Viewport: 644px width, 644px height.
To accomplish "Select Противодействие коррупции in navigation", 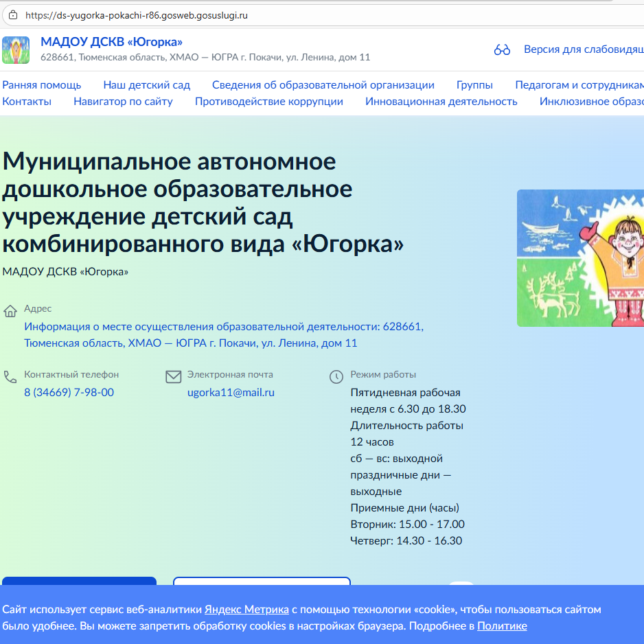I will pyautogui.click(x=268, y=102).
